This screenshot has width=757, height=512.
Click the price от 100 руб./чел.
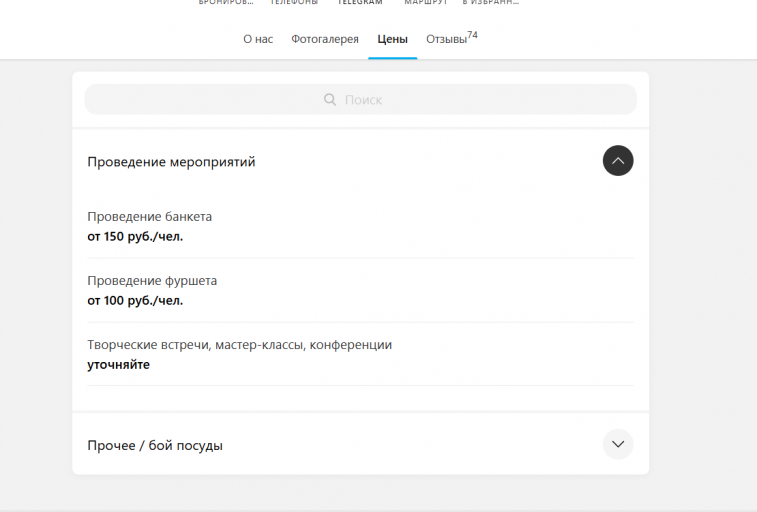(x=135, y=301)
